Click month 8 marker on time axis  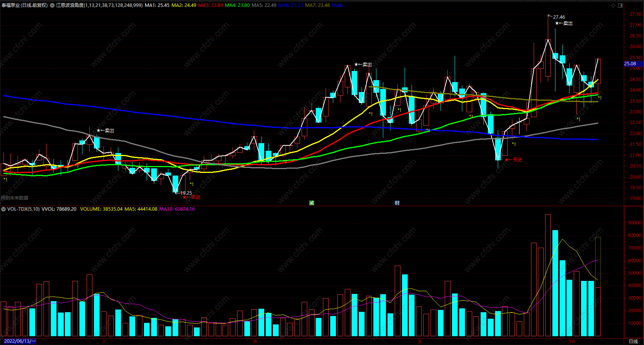[x=255, y=341]
